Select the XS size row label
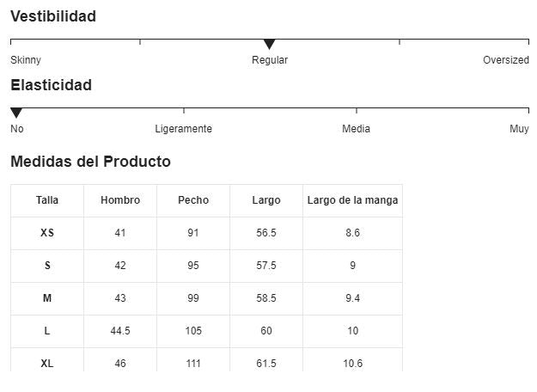 point(47,233)
